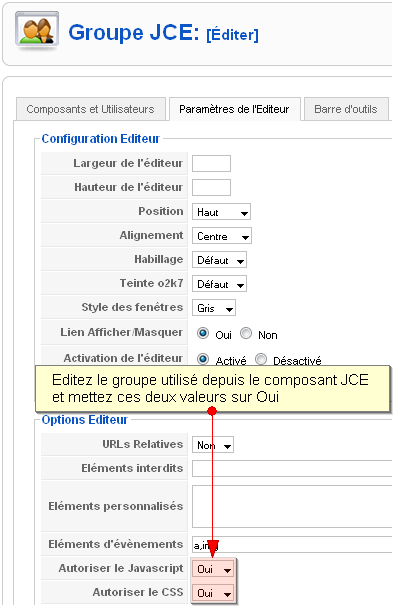Open the Autoriser le CSS dropdown
The height and width of the screenshot is (606, 393).
click(x=213, y=593)
